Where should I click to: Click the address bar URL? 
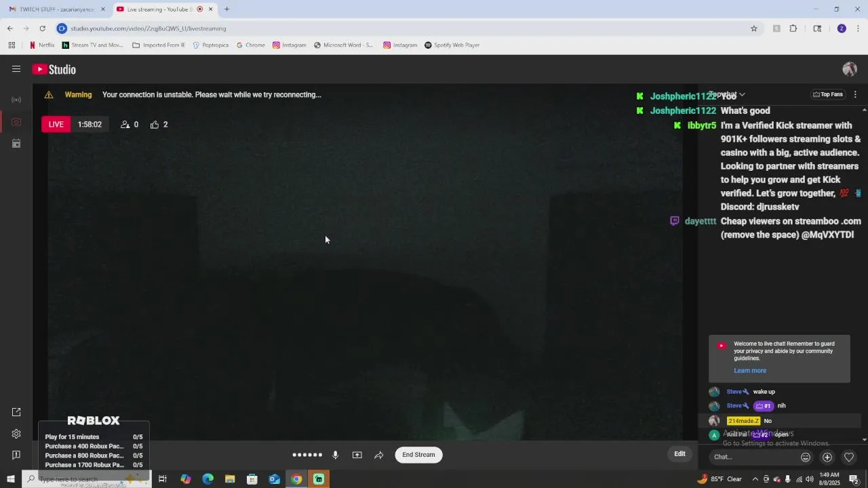point(148,28)
